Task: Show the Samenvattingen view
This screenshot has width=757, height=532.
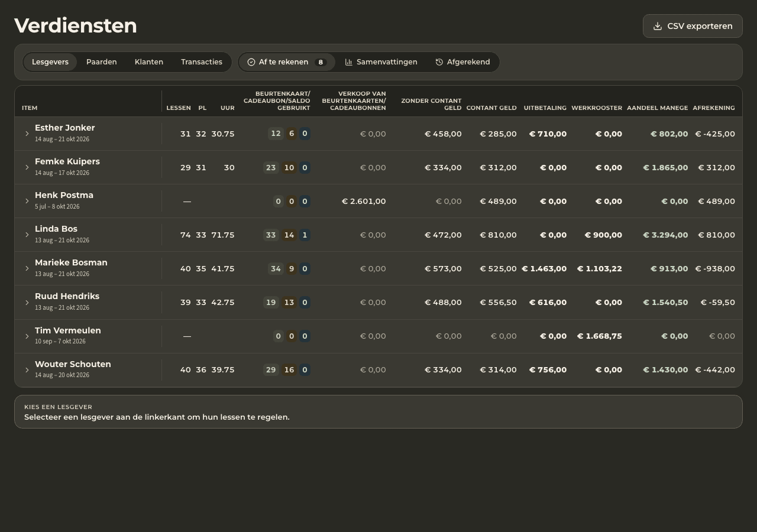Action: [381, 62]
